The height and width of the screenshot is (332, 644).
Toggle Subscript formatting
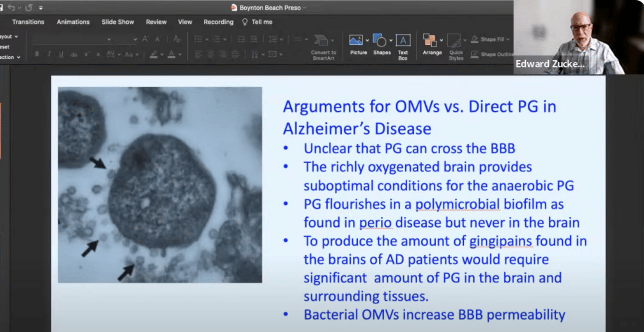click(x=98, y=54)
